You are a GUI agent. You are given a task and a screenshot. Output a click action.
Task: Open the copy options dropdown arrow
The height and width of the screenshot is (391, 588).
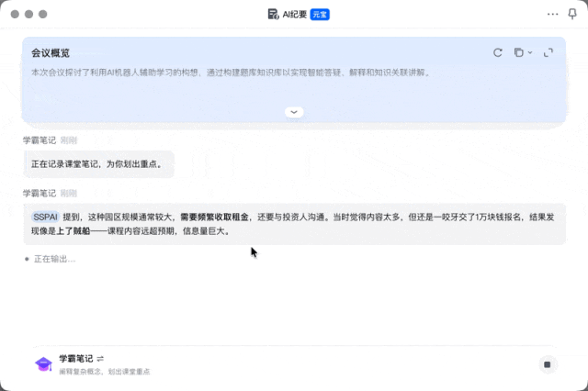tap(530, 53)
